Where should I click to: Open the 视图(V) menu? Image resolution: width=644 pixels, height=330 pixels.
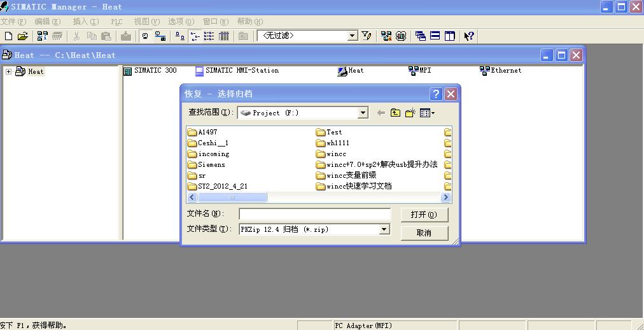coord(146,22)
